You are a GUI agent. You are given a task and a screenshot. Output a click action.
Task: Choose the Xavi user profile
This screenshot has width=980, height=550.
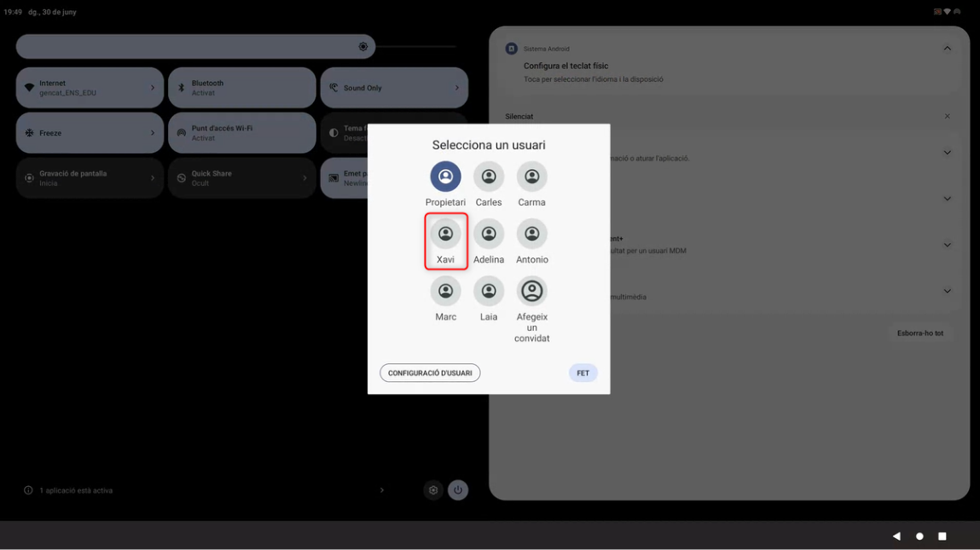click(445, 234)
